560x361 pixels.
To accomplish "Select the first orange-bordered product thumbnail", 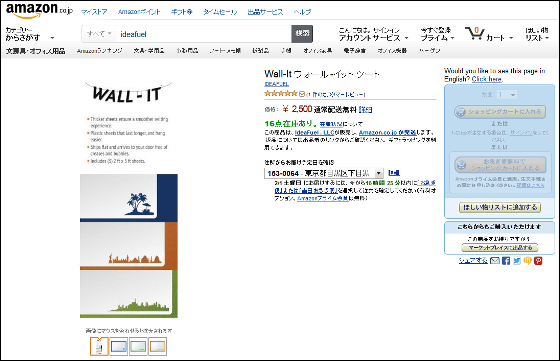I will pos(99,346).
